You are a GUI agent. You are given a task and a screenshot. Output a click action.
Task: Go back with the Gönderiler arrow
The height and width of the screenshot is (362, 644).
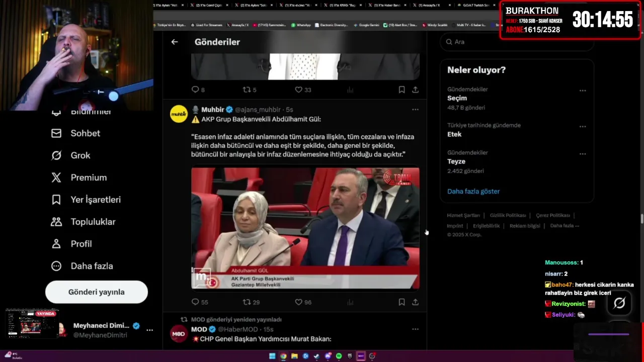tap(174, 42)
